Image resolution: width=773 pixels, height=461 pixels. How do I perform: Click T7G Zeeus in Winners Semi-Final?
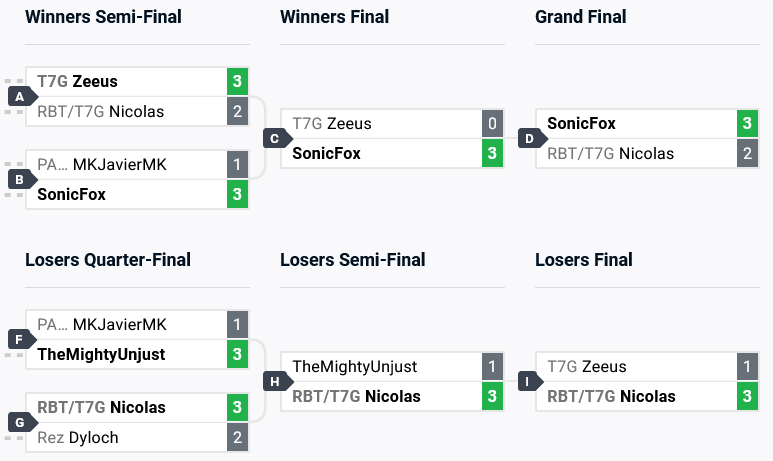click(78, 82)
